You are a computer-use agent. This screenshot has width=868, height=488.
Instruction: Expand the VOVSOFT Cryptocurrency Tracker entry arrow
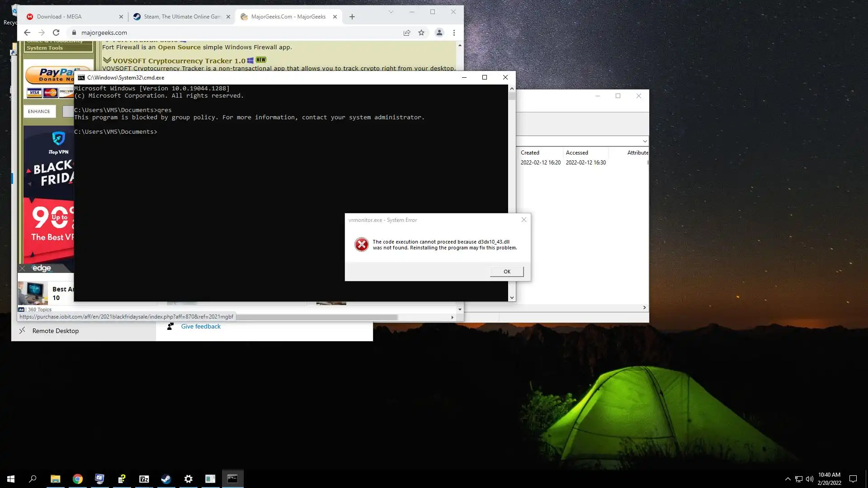pos(107,60)
